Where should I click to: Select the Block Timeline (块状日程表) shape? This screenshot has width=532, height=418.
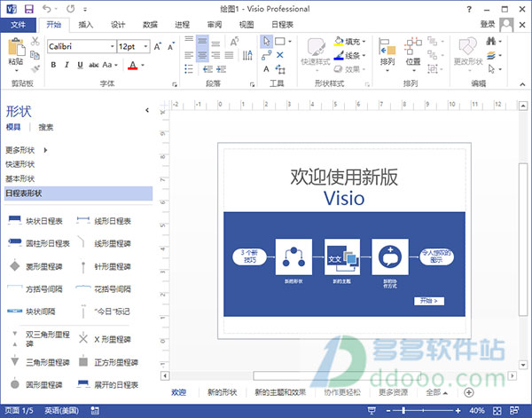click(x=35, y=221)
